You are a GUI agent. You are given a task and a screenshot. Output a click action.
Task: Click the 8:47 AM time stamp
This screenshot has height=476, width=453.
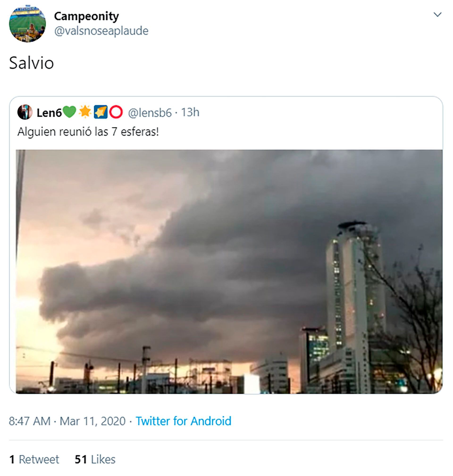click(x=30, y=421)
